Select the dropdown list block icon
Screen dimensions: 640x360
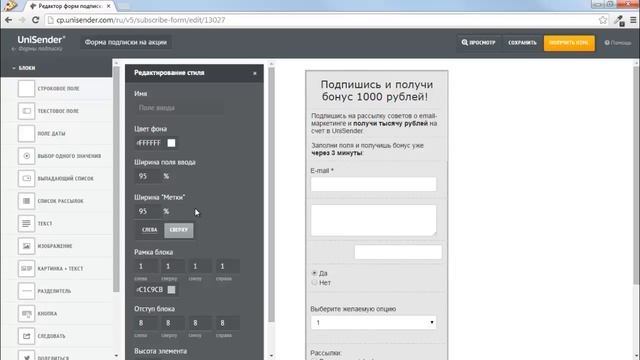pyautogui.click(x=26, y=178)
